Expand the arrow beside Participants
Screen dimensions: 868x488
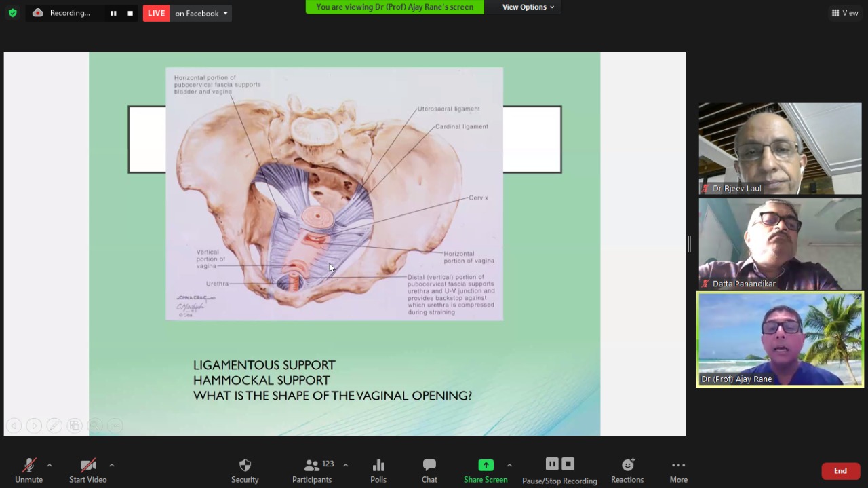346,465
